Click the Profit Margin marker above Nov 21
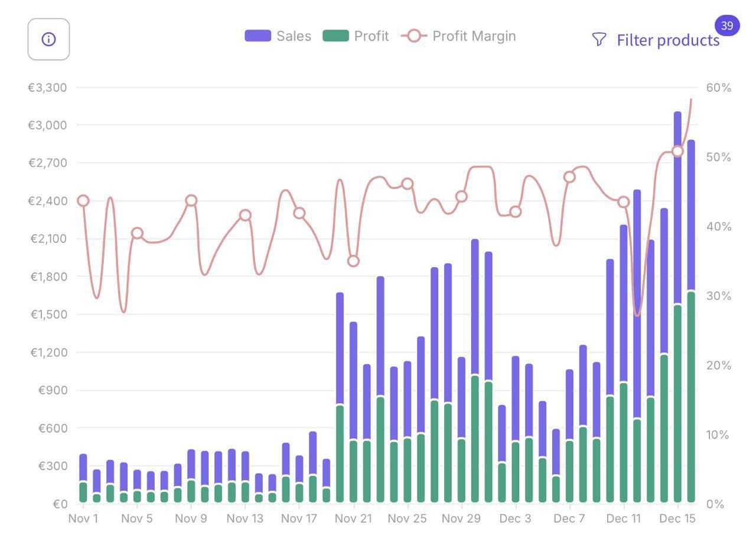 (353, 260)
